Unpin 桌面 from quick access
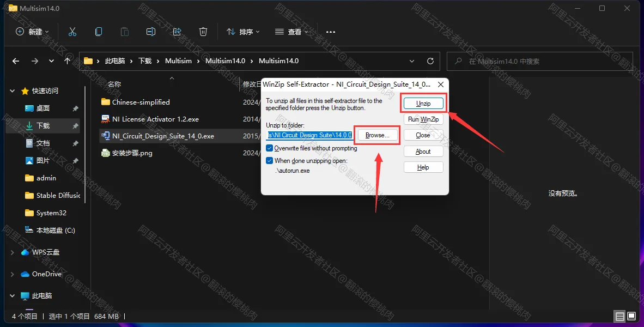 pyautogui.click(x=76, y=108)
